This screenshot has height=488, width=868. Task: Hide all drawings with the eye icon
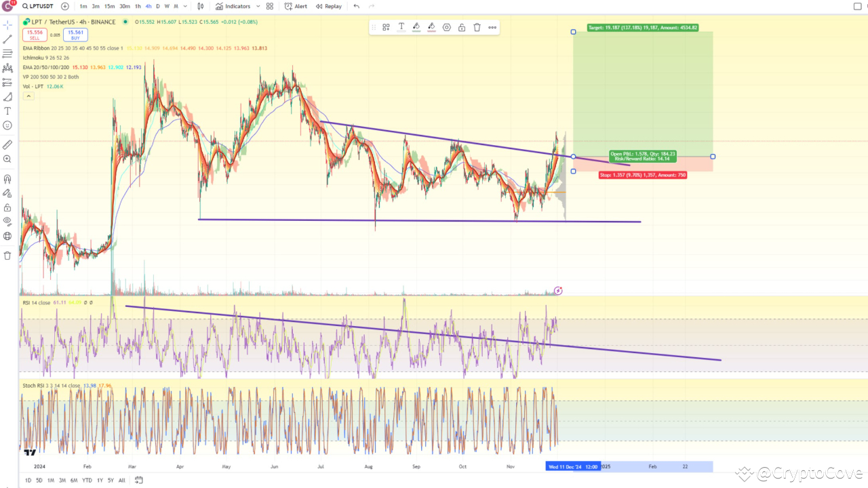pyautogui.click(x=7, y=222)
